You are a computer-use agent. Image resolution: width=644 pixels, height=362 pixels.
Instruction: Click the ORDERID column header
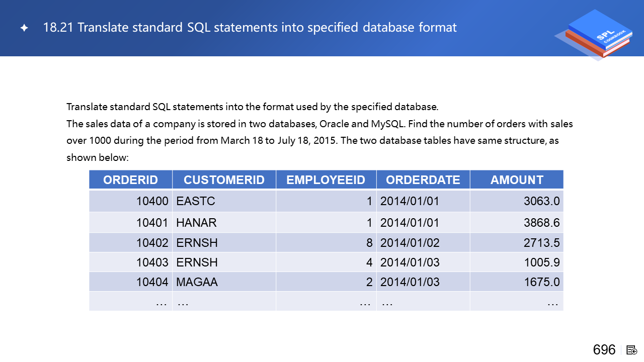131,180
